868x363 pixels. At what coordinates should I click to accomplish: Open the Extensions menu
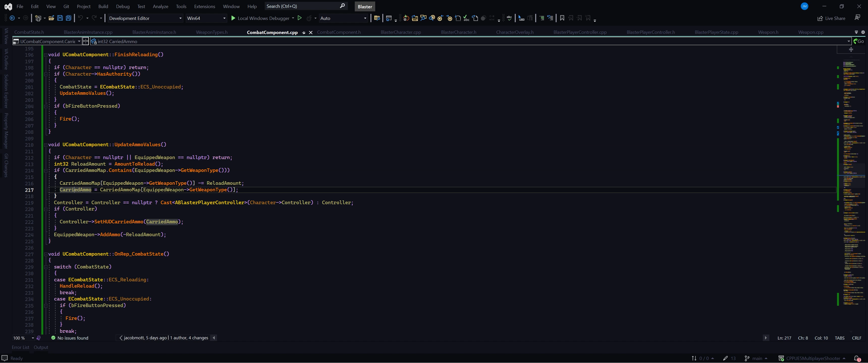coord(204,6)
